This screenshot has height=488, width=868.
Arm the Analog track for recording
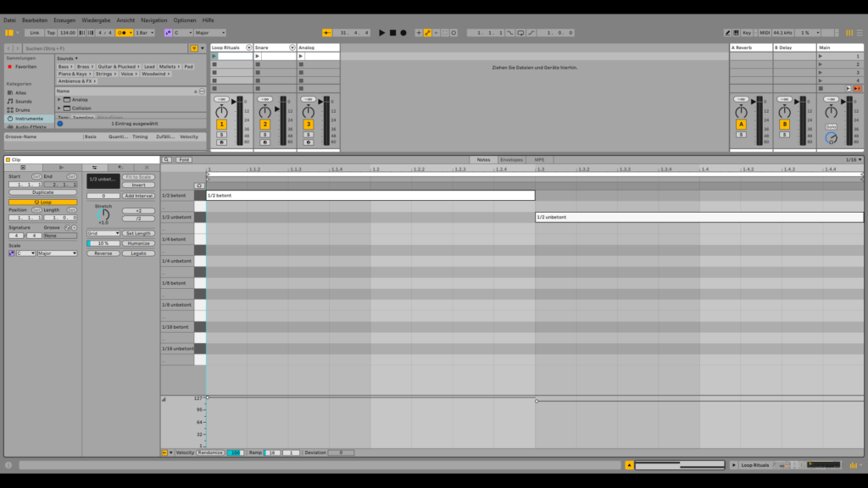coord(309,142)
